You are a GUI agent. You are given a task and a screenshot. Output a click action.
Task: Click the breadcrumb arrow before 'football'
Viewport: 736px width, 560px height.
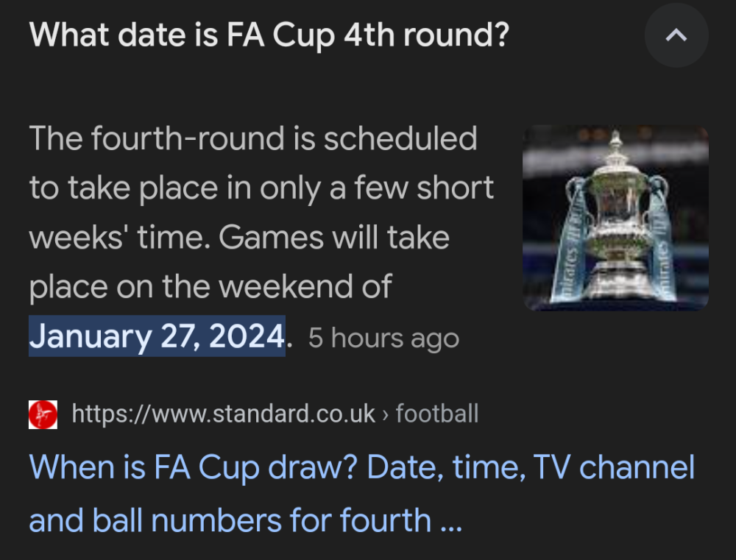(386, 414)
